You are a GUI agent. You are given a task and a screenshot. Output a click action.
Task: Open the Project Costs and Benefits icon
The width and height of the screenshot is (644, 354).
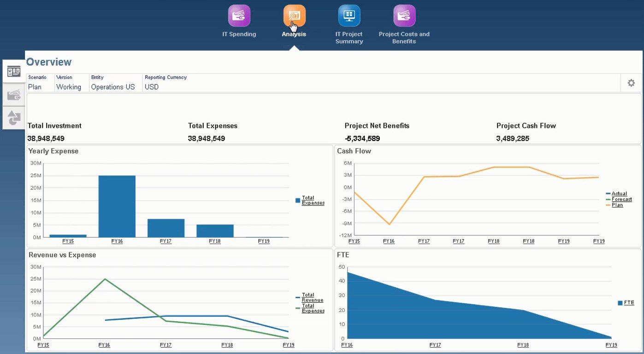[404, 15]
